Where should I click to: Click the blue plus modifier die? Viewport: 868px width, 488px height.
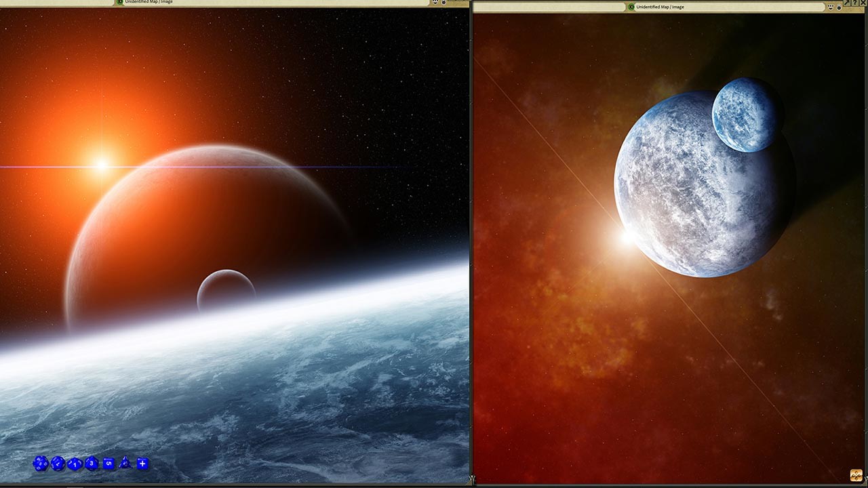142,464
